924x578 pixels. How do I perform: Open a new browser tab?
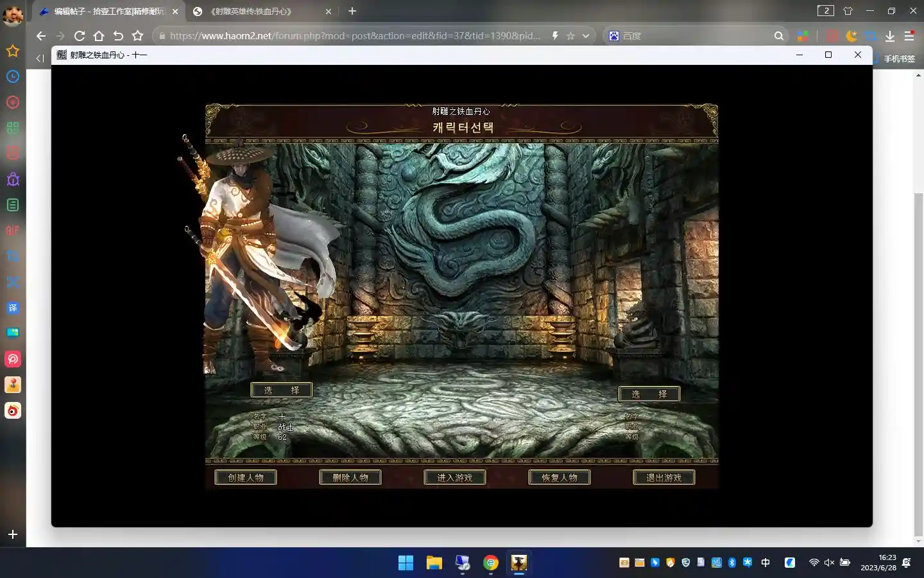[352, 11]
